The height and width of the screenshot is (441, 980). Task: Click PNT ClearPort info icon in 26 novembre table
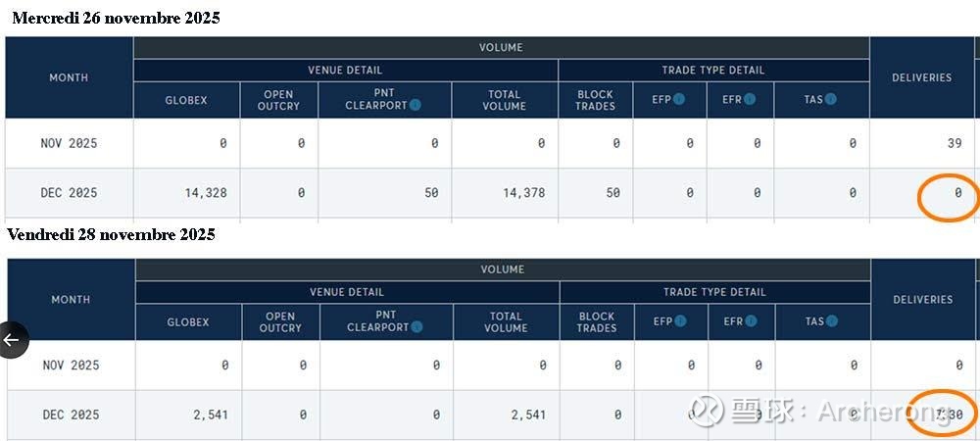point(416,106)
